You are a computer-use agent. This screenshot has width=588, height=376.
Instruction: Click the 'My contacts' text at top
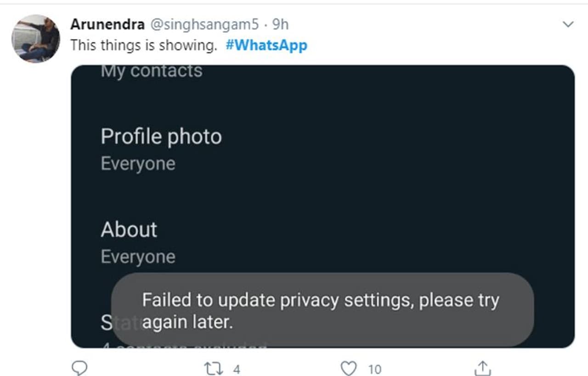(x=152, y=72)
